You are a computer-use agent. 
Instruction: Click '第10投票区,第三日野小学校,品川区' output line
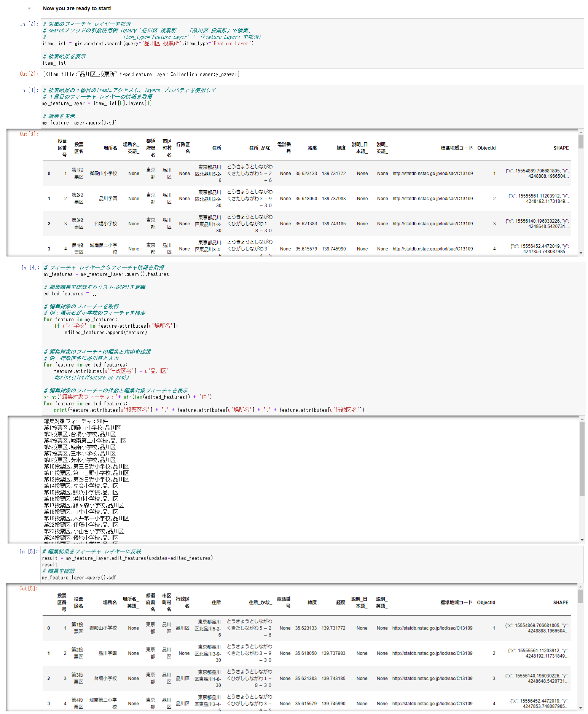click(x=86, y=467)
